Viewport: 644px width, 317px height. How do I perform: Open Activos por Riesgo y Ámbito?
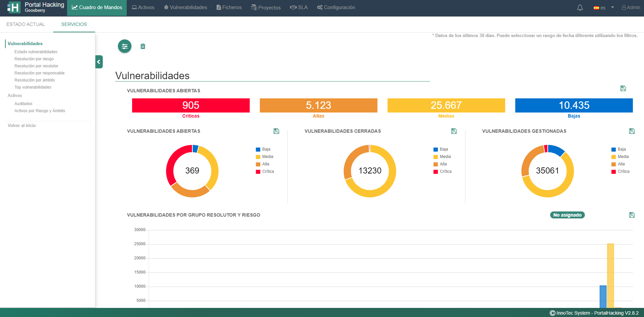[40, 111]
